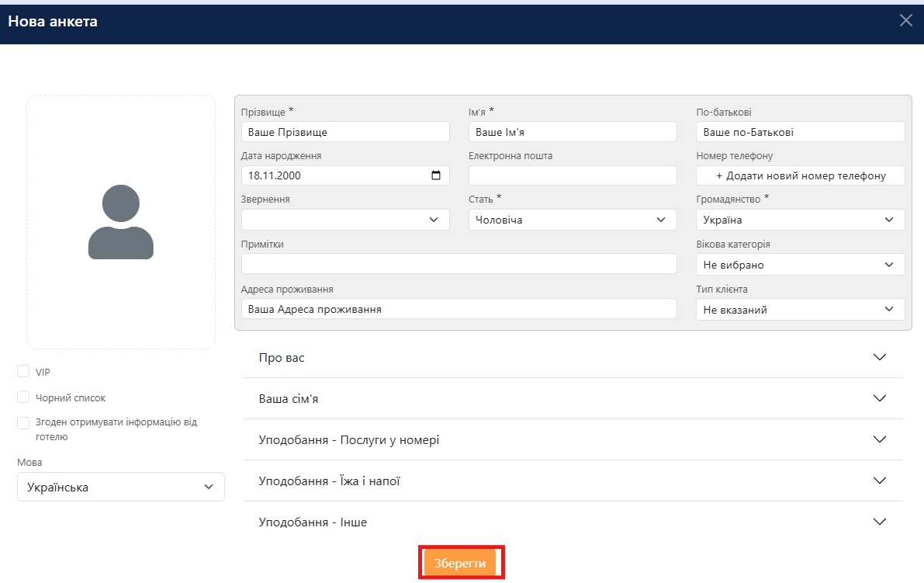This screenshot has height=583, width=924.
Task: Click the Зберегти button
Action: click(459, 563)
